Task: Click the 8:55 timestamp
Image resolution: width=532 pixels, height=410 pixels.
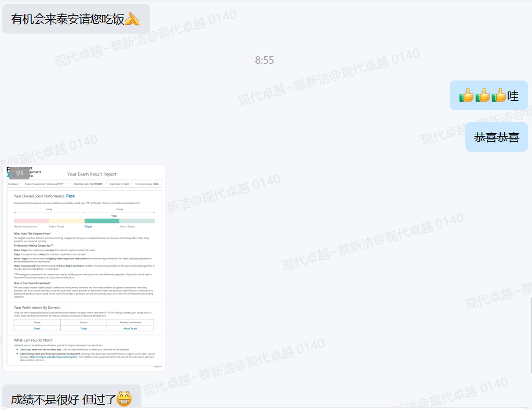Action: [264, 60]
